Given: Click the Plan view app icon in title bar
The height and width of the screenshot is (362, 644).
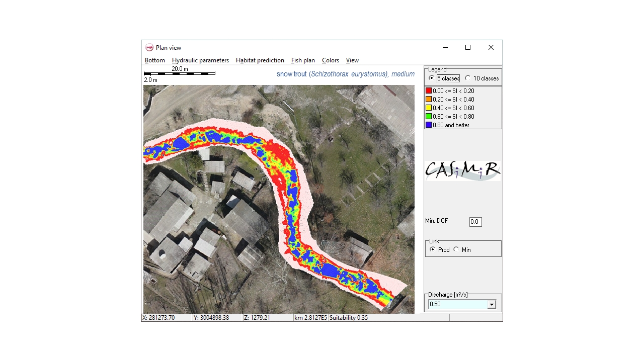Looking at the screenshot, I should click(149, 48).
